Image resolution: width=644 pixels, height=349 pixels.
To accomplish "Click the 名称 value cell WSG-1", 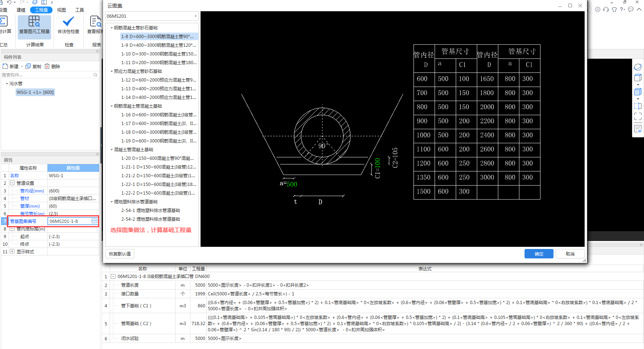I will click(73, 175).
